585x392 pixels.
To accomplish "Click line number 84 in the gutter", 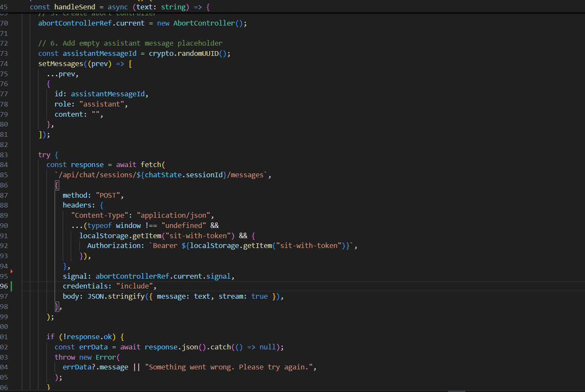I will 4,165.
